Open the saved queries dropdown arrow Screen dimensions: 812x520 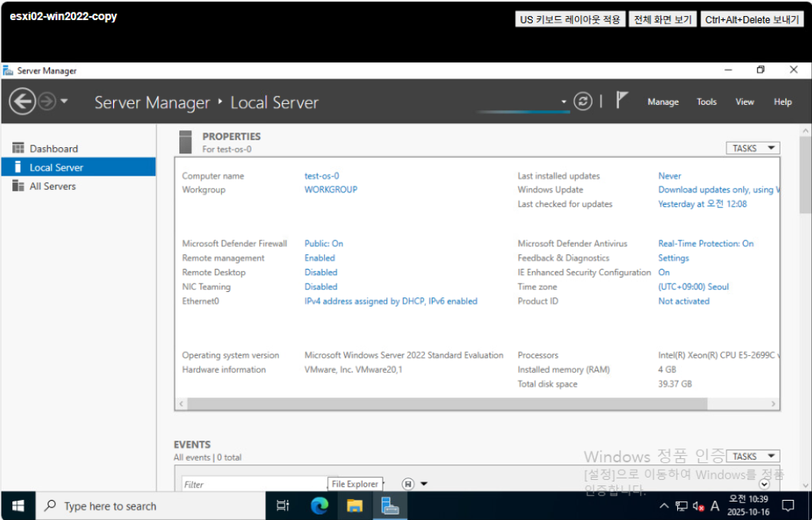tap(424, 484)
